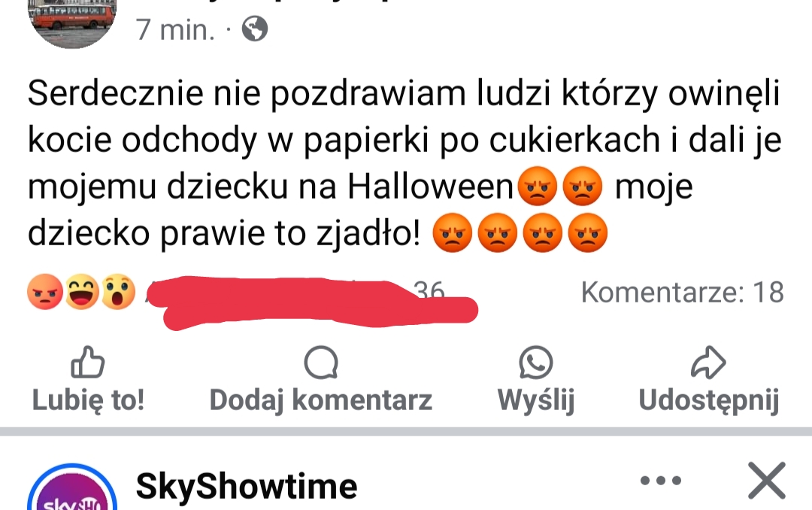Viewport: 812px width, 510px height.
Task: Click the "Dodaj komentarz" label
Action: click(x=320, y=400)
